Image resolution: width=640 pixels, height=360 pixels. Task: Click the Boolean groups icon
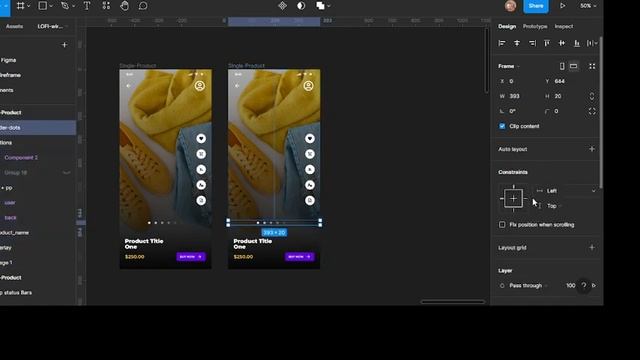coord(320,6)
